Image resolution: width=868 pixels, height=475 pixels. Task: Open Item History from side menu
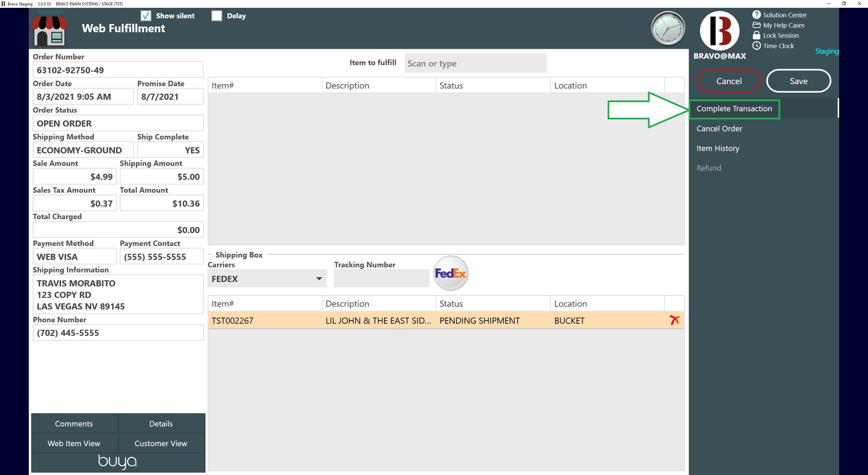tap(718, 148)
